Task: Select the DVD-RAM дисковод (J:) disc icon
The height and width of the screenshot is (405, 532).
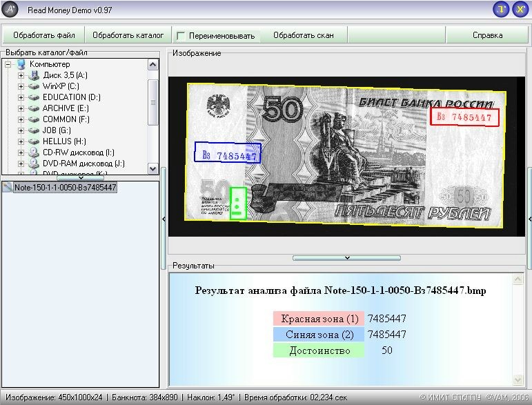Action: pos(34,164)
